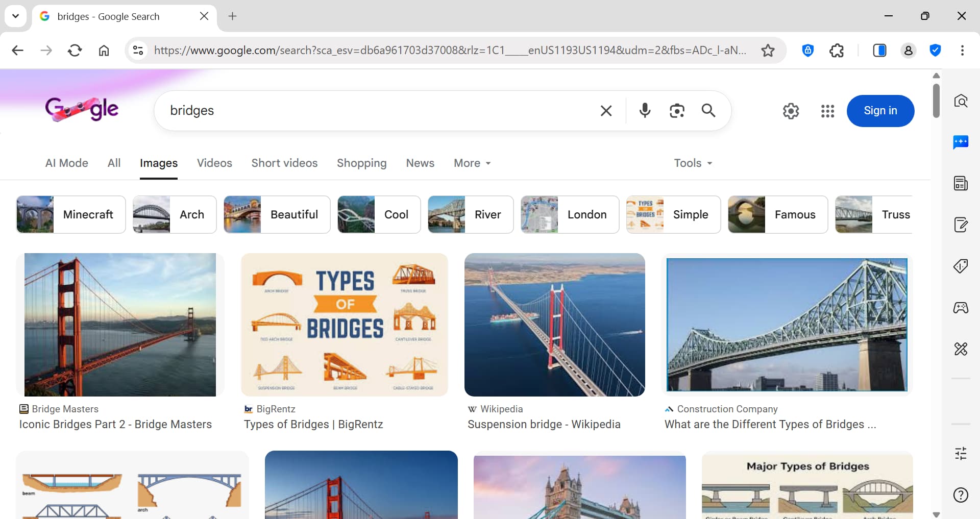Switch to the Shopping tab
This screenshot has height=519, width=980.
click(x=361, y=163)
